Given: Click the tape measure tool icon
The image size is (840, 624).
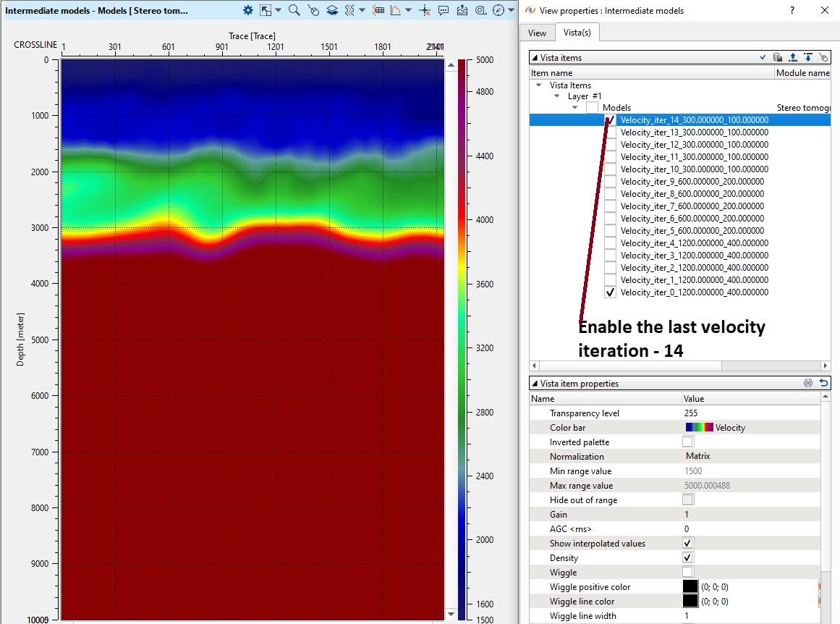Looking at the screenshot, I should tap(480, 10).
